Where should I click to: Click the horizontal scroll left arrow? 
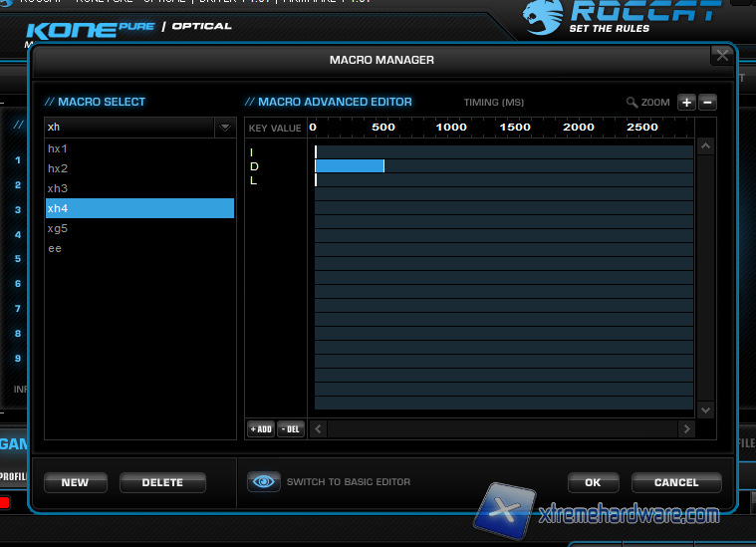[x=318, y=428]
